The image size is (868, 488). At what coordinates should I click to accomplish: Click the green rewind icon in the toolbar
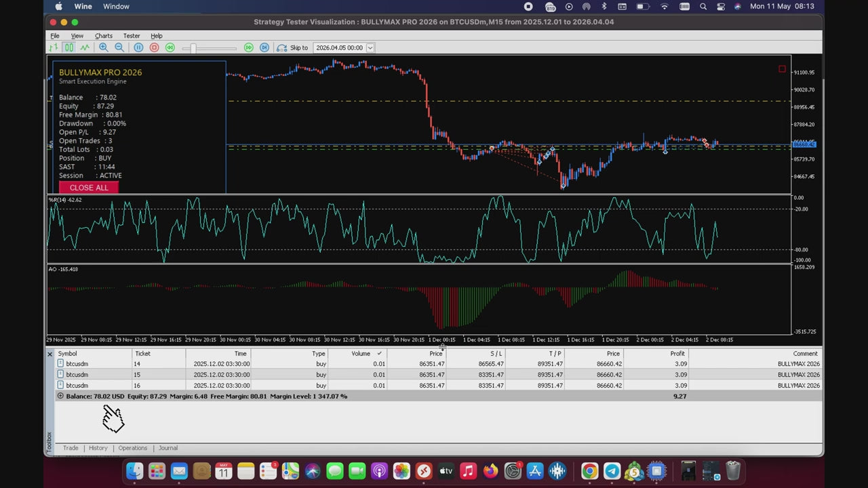170,47
